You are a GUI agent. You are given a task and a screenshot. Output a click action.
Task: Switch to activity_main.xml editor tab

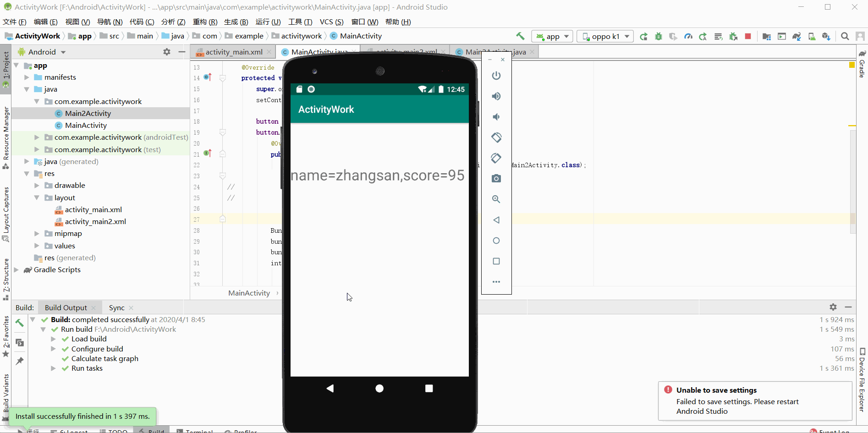(234, 52)
